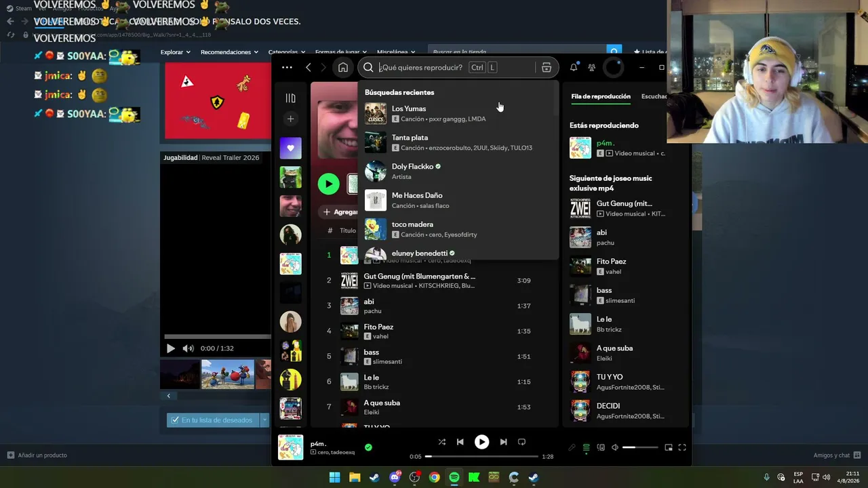Skip to next track in Spotify

tap(503, 442)
